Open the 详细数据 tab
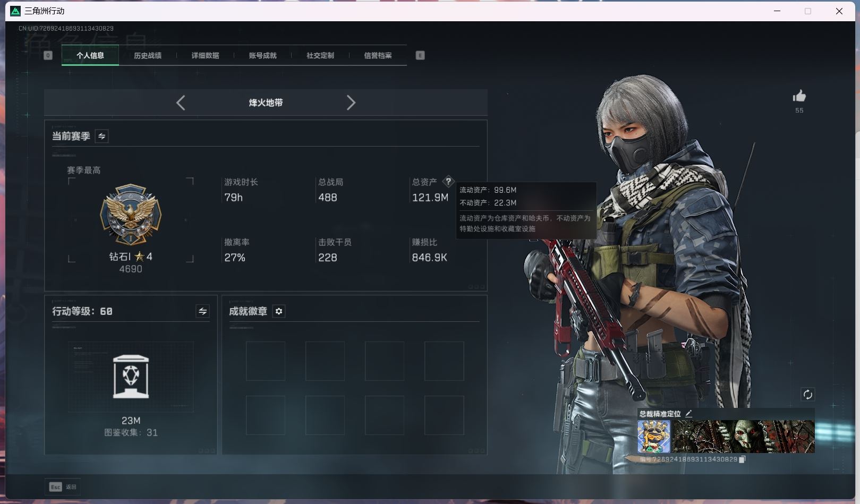 pyautogui.click(x=205, y=55)
